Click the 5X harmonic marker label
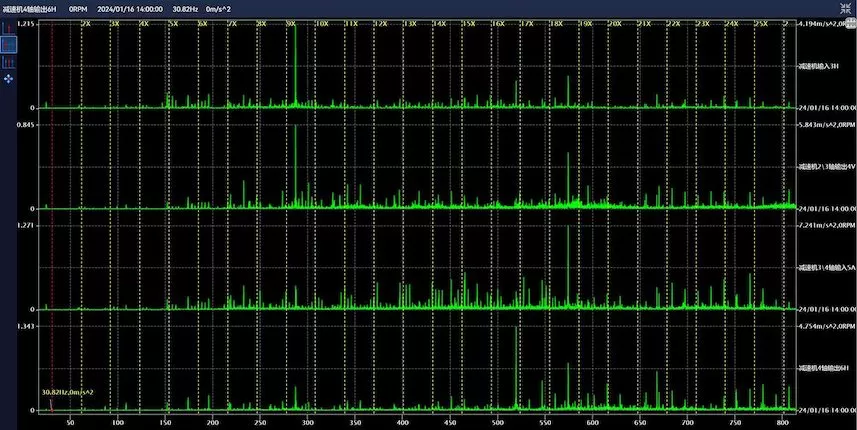 [174, 22]
